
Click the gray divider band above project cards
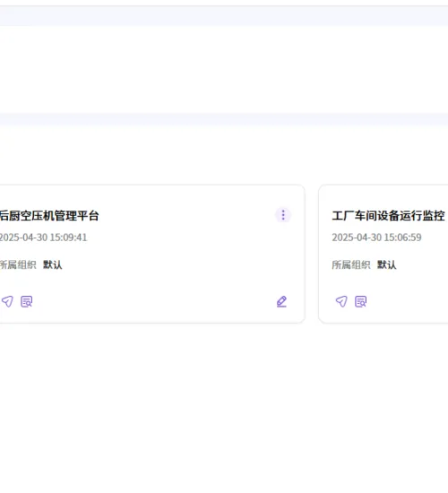pos(224,119)
